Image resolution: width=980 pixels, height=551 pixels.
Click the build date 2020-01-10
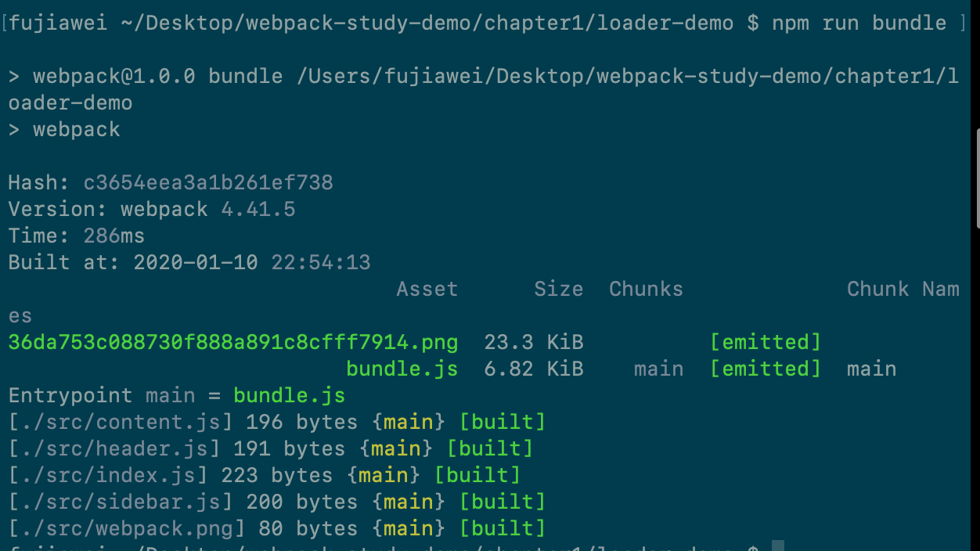coord(196,262)
